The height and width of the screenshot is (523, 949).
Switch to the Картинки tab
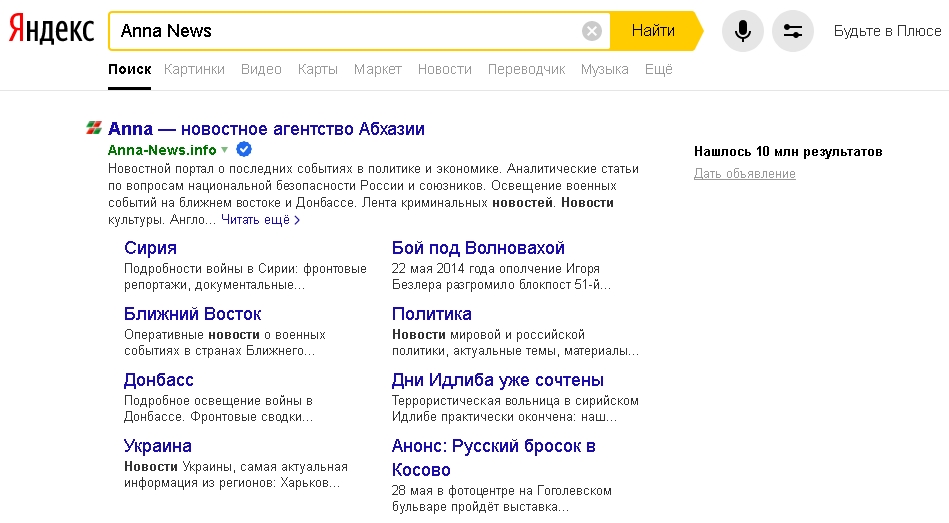(194, 70)
